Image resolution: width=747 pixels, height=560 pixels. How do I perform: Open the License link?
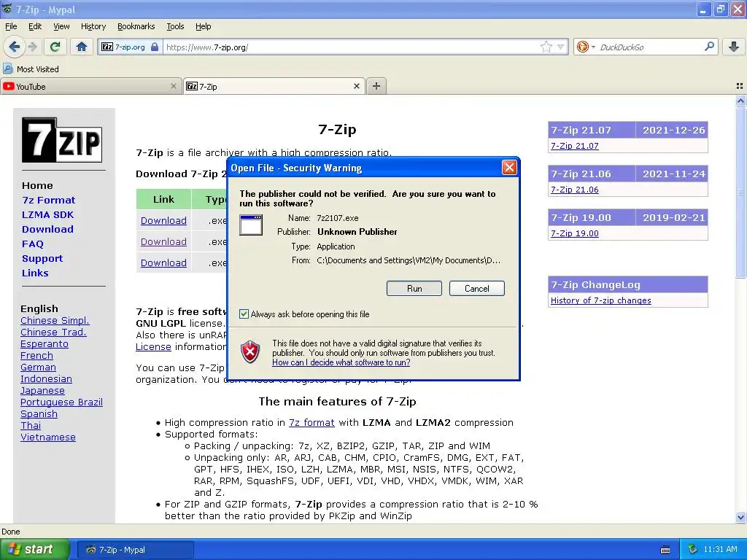(x=153, y=346)
